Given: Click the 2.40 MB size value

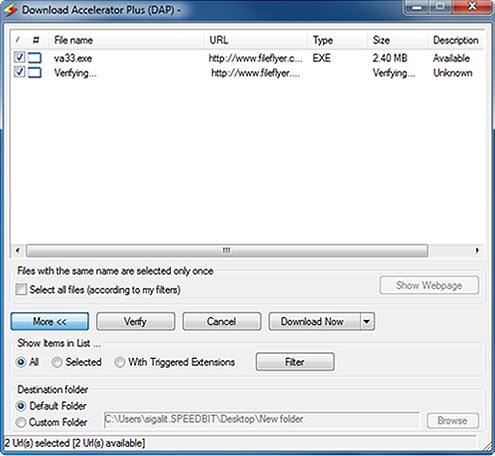Looking at the screenshot, I should (390, 58).
